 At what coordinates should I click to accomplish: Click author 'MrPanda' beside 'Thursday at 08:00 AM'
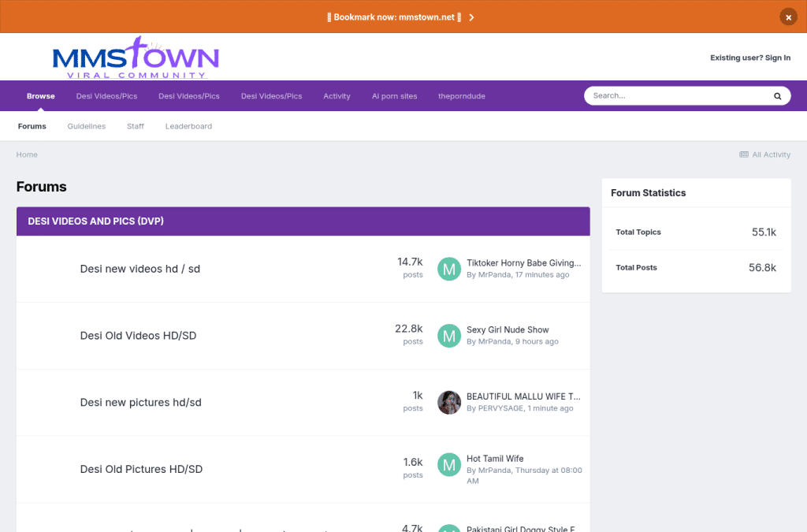pyautogui.click(x=495, y=471)
